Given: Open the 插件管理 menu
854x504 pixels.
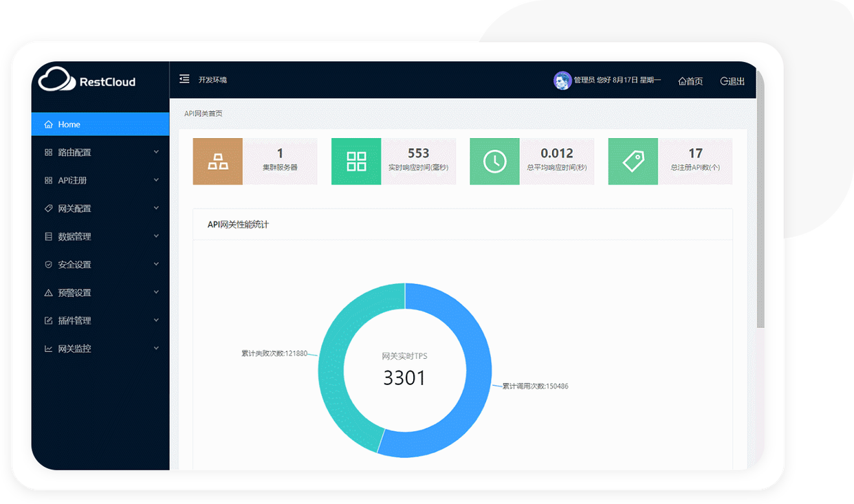Looking at the screenshot, I should point(100,320).
